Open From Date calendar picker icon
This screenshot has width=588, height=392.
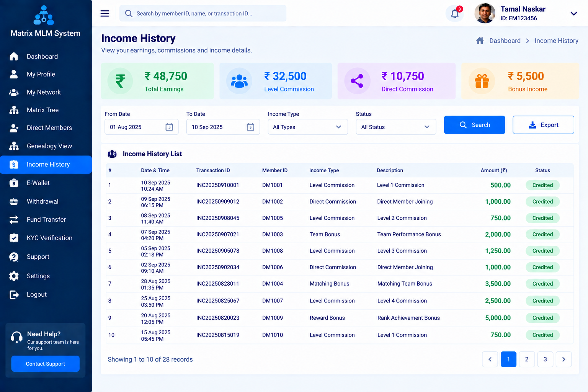point(169,127)
